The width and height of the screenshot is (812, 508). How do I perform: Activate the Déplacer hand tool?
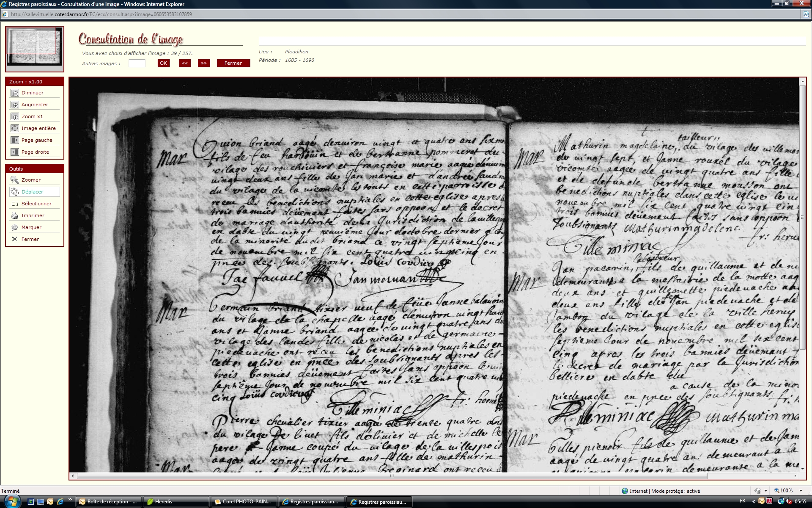pos(15,192)
